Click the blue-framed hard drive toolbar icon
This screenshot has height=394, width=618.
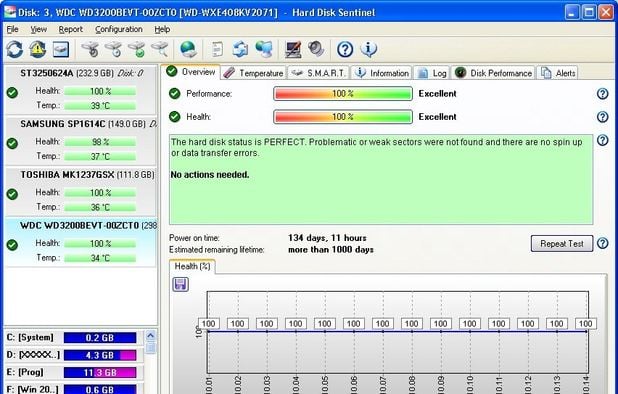coord(61,49)
